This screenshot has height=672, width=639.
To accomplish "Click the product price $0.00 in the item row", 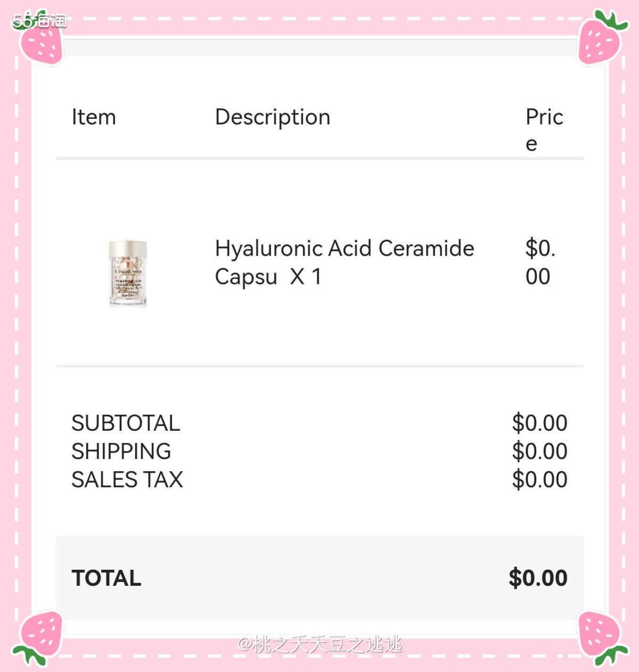I will (540, 263).
